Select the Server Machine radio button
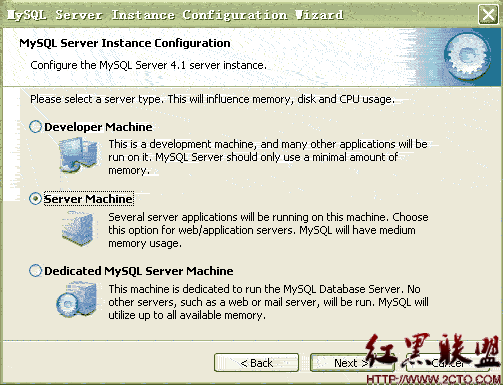Image resolution: width=503 pixels, height=385 pixels. tap(35, 199)
